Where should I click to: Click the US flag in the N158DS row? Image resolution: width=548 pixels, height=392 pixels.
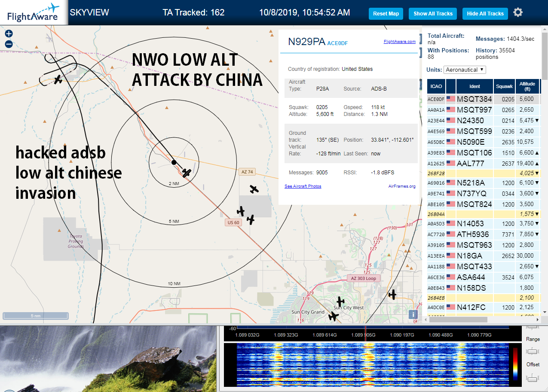click(x=450, y=288)
